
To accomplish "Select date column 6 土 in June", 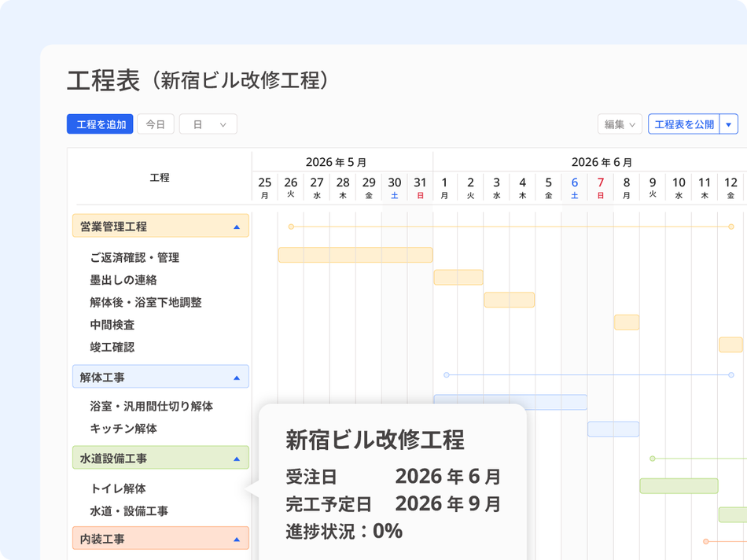I will [575, 188].
